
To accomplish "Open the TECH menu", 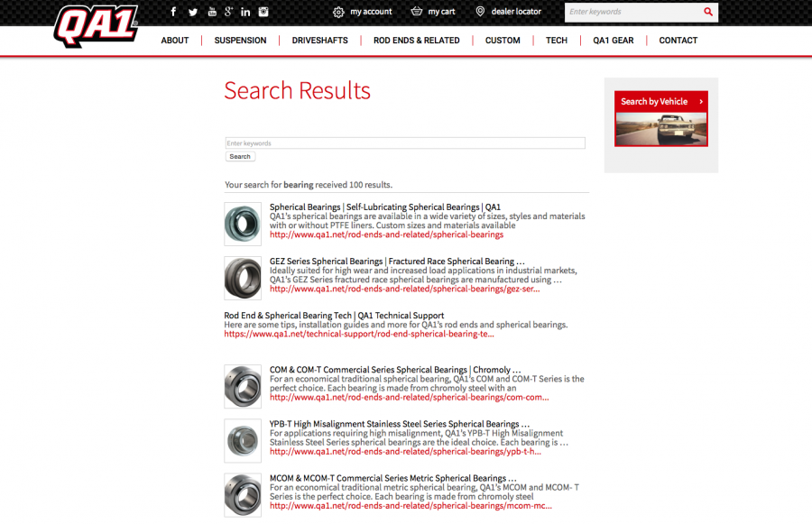I will click(557, 41).
